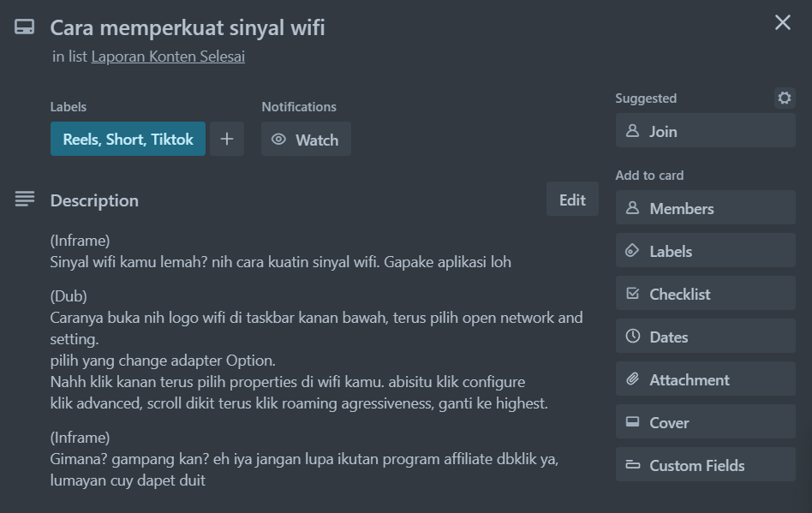Click the card title text

[x=188, y=27]
